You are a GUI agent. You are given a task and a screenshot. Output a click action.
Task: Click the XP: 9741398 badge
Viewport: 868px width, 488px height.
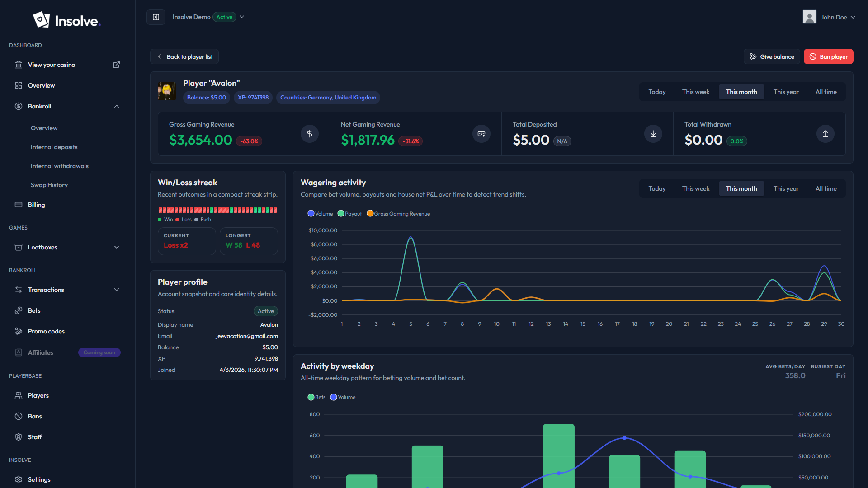pos(253,98)
